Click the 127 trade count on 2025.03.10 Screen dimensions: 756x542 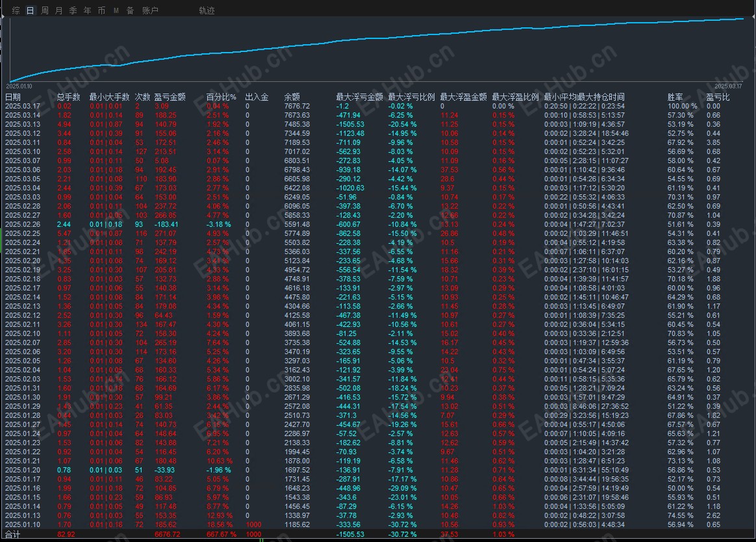(141, 152)
